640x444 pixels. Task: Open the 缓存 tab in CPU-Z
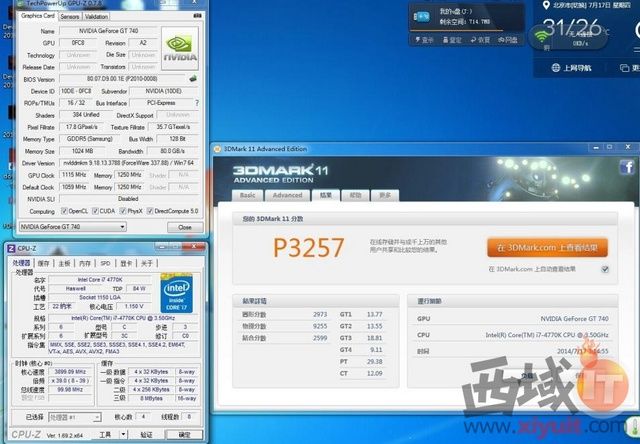[43, 263]
